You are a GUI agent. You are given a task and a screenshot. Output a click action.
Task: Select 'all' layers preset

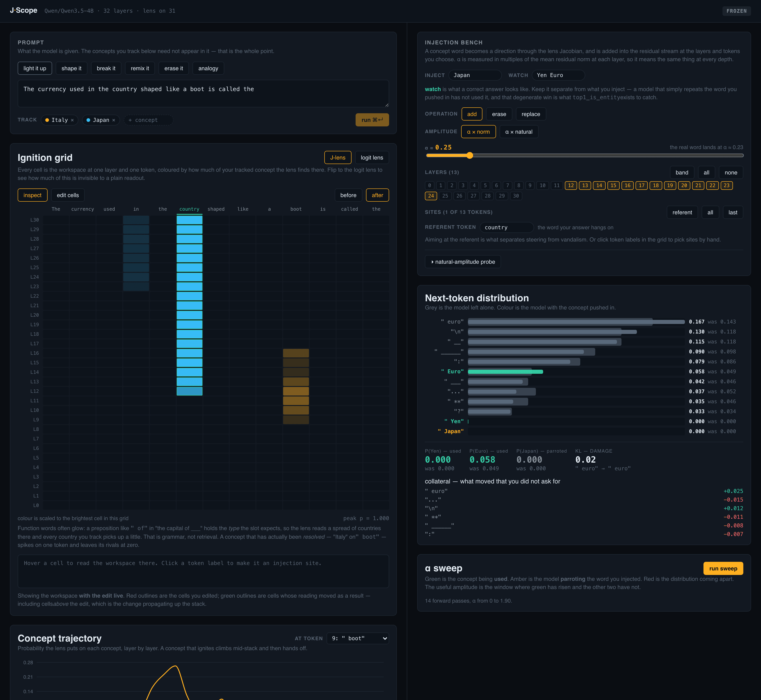pyautogui.click(x=706, y=172)
